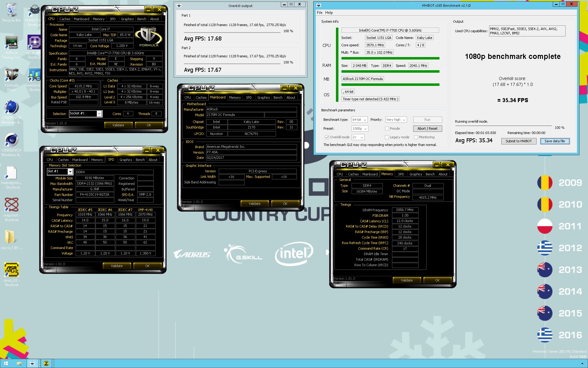Switch to SPD tab in Memory window
588x368 pixels.
tap(401, 174)
